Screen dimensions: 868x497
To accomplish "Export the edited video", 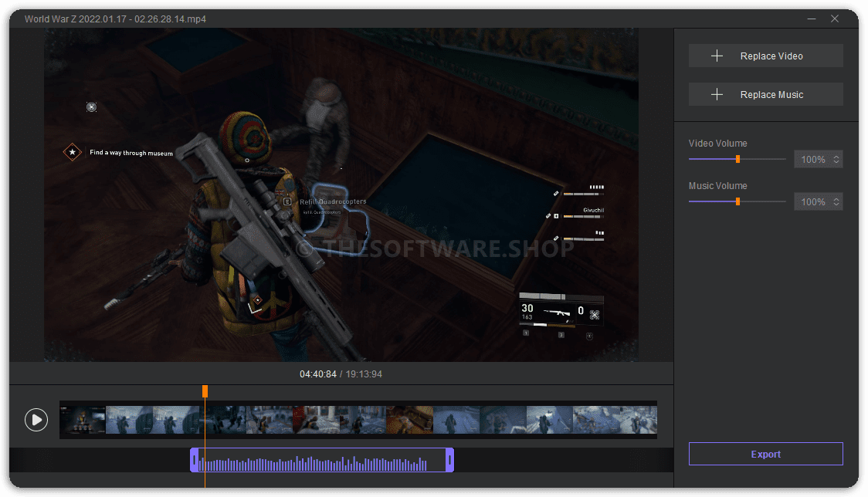I will pyautogui.click(x=765, y=455).
